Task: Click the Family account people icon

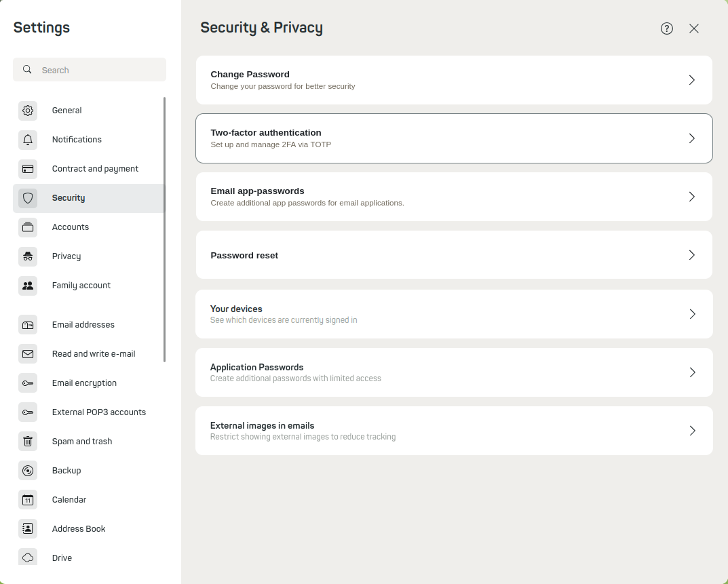Action: click(x=28, y=286)
